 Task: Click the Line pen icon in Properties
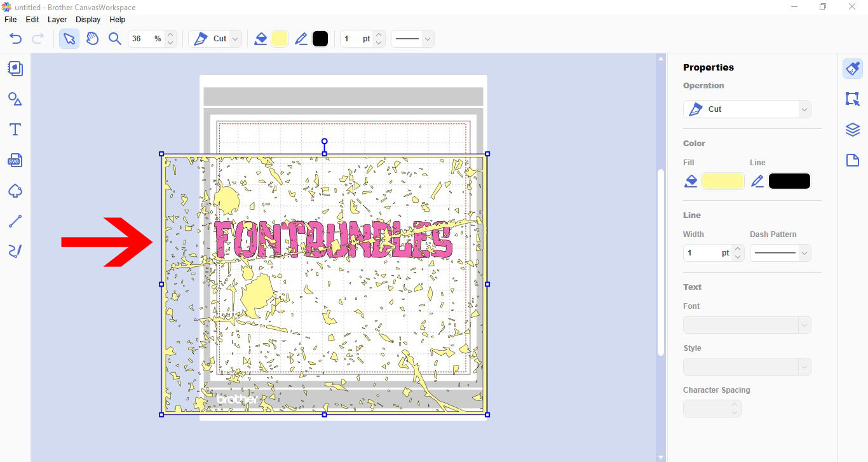pos(757,181)
